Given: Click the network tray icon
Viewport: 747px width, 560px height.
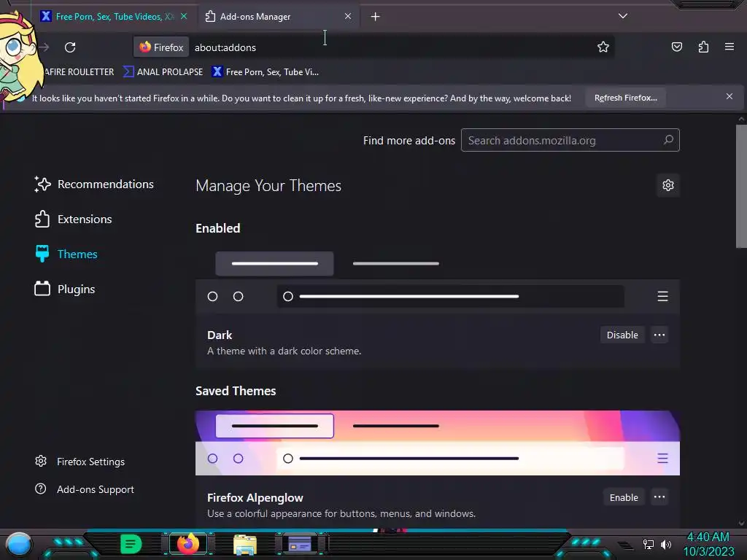Looking at the screenshot, I should 648,544.
